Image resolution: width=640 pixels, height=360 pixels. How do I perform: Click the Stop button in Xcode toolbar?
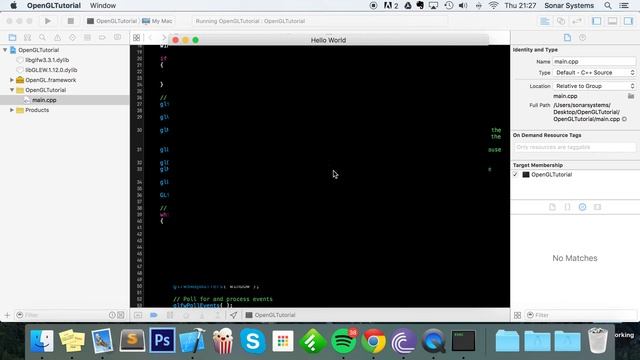71,21
